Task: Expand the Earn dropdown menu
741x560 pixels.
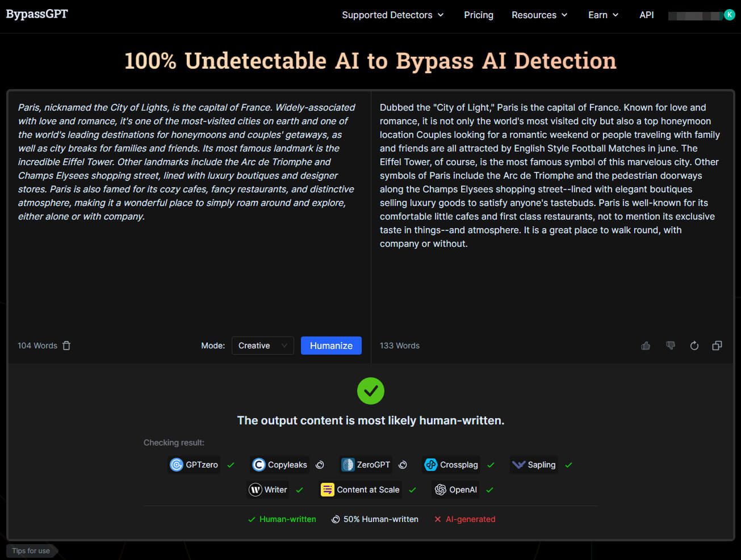Action: [x=603, y=15]
